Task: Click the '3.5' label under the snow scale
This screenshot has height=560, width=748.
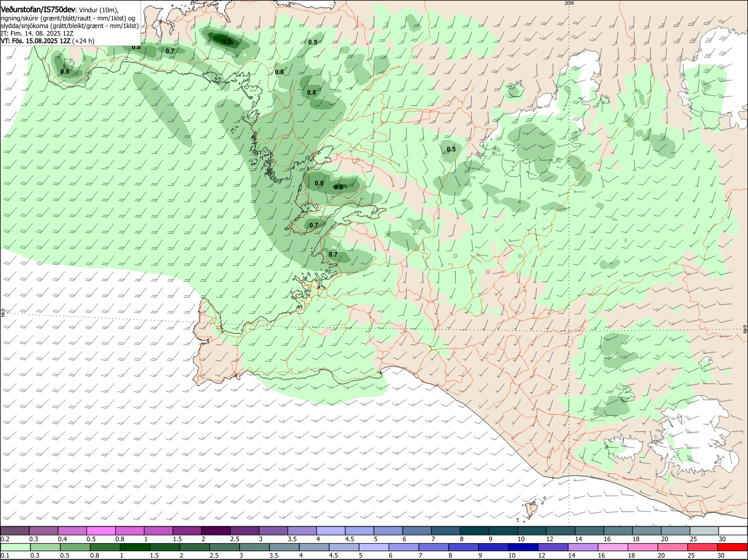Action: click(x=293, y=538)
